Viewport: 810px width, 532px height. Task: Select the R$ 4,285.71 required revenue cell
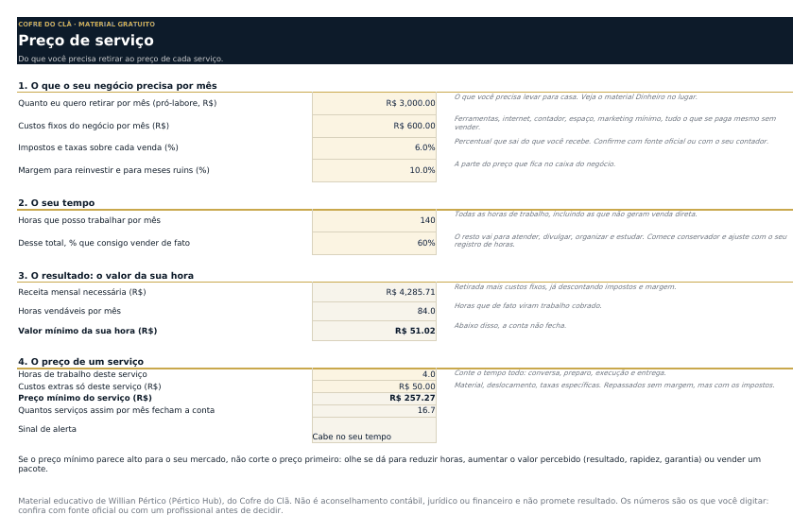click(374, 292)
